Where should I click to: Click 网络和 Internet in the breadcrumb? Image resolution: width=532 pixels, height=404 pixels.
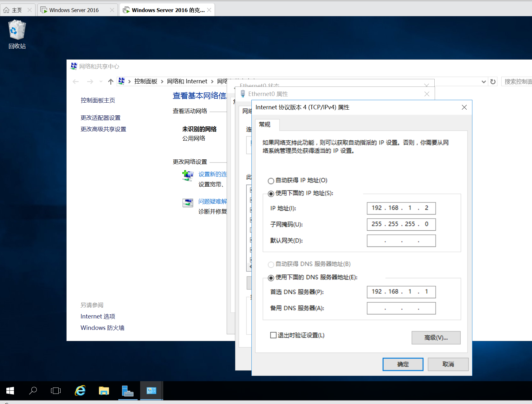[x=187, y=81]
